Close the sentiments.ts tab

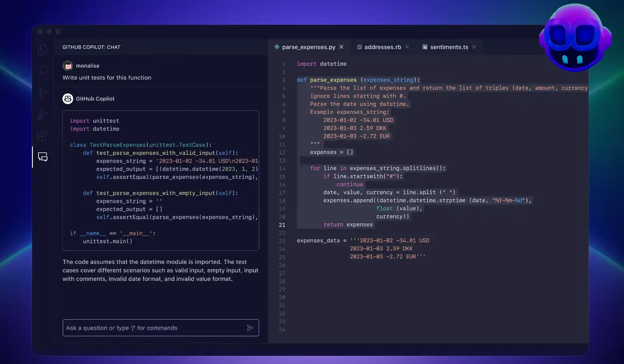click(x=474, y=47)
